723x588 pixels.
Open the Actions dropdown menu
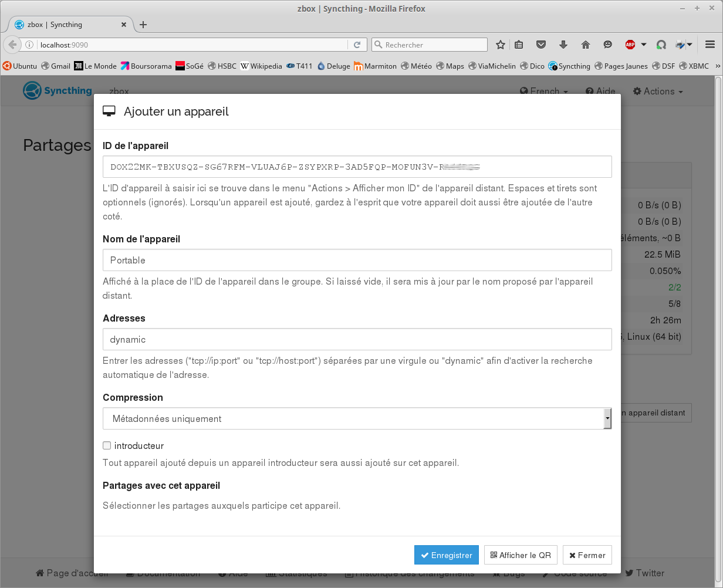[658, 91]
